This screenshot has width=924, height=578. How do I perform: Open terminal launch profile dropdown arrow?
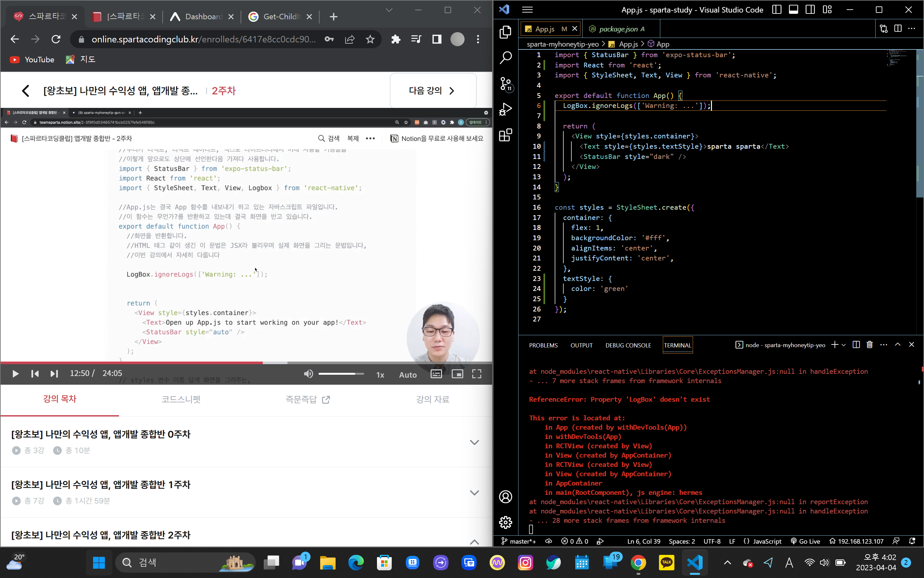[844, 345]
